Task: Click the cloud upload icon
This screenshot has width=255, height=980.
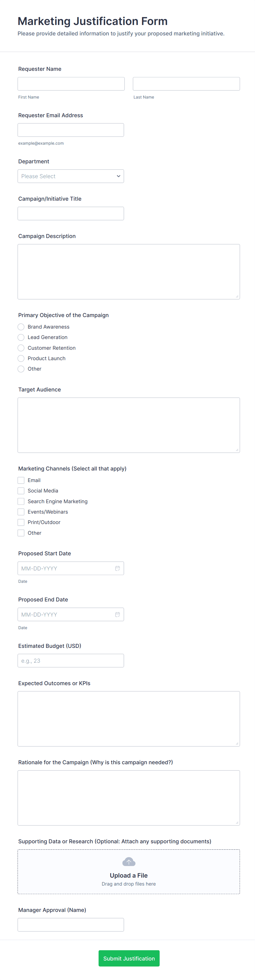Action: pos(129,861)
